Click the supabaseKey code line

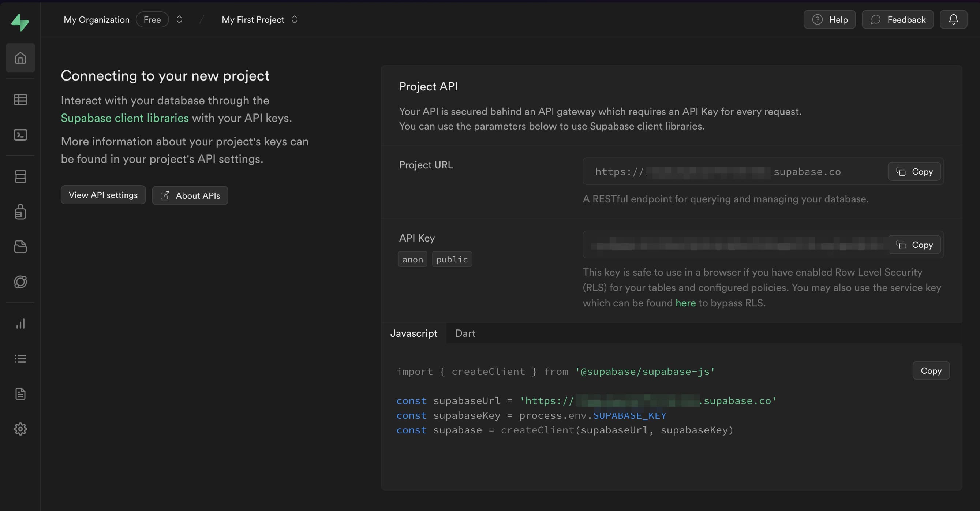click(531, 415)
